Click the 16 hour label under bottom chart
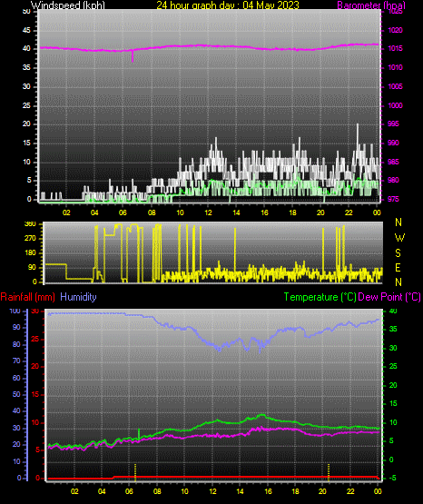 point(268,491)
